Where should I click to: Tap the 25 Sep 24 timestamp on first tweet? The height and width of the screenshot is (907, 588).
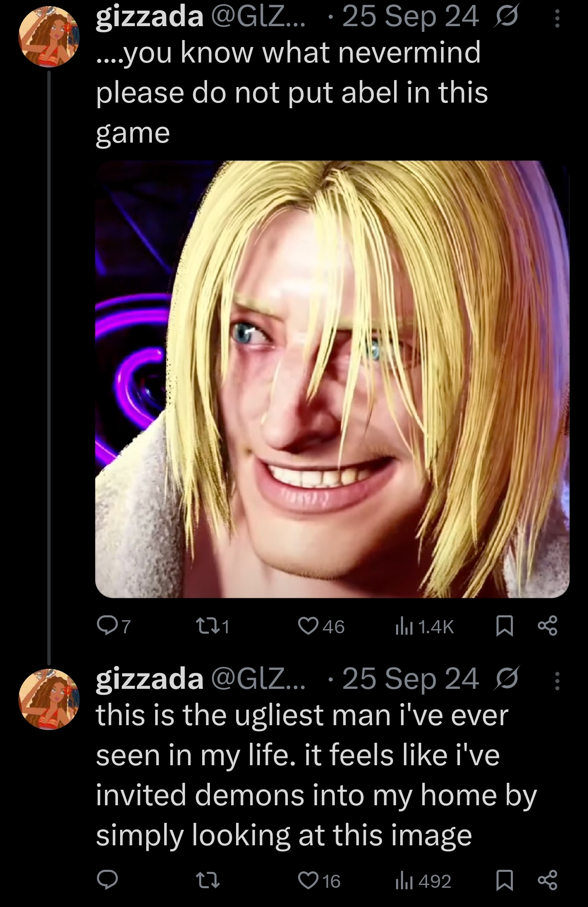click(x=410, y=17)
